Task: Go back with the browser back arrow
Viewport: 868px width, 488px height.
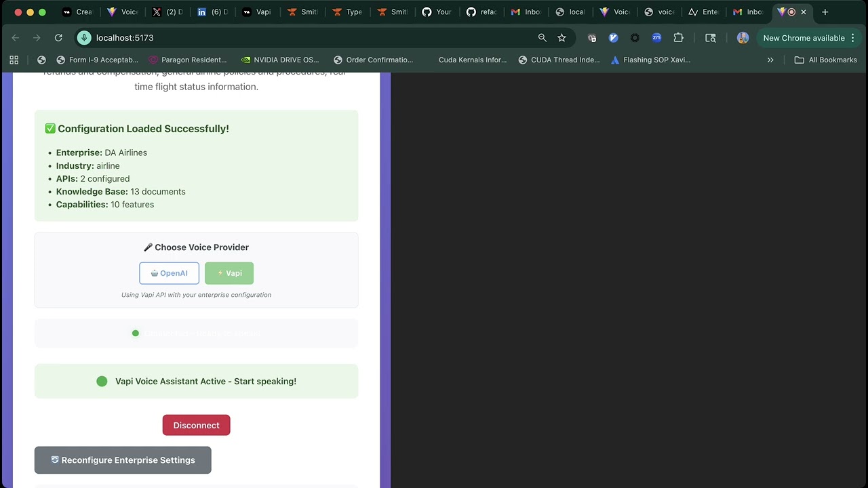Action: pos(16,38)
